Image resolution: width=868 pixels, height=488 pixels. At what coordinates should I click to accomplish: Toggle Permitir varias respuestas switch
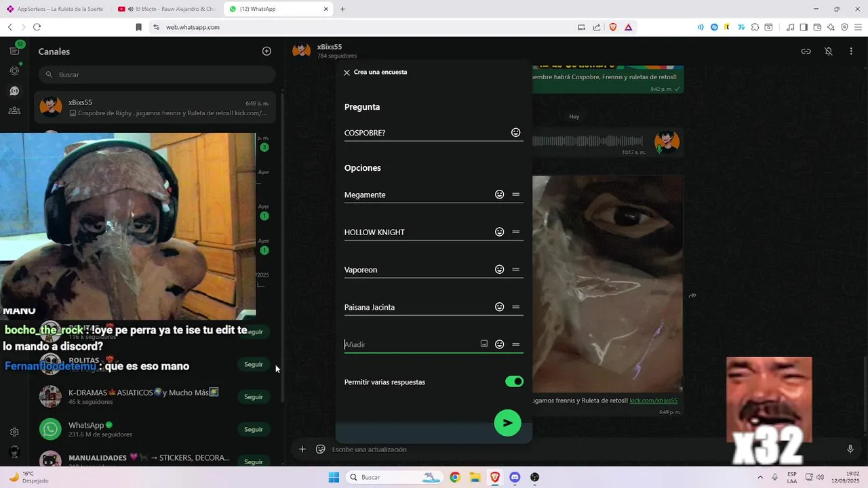[514, 382]
